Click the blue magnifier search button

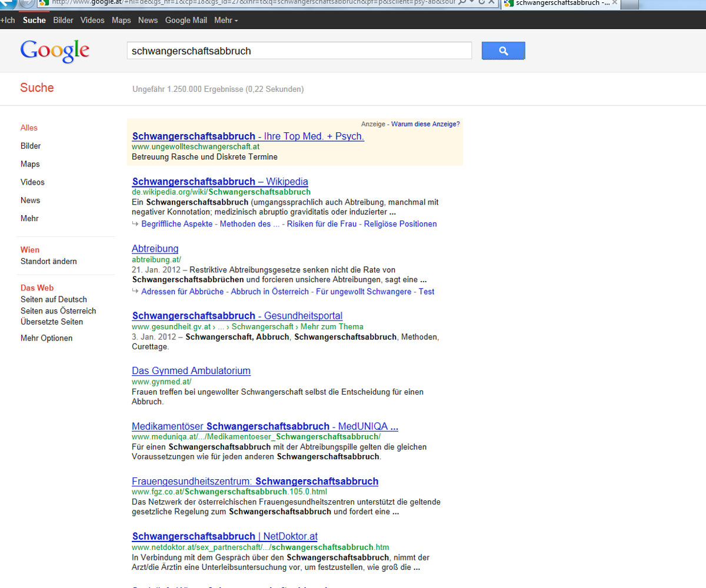pos(503,51)
